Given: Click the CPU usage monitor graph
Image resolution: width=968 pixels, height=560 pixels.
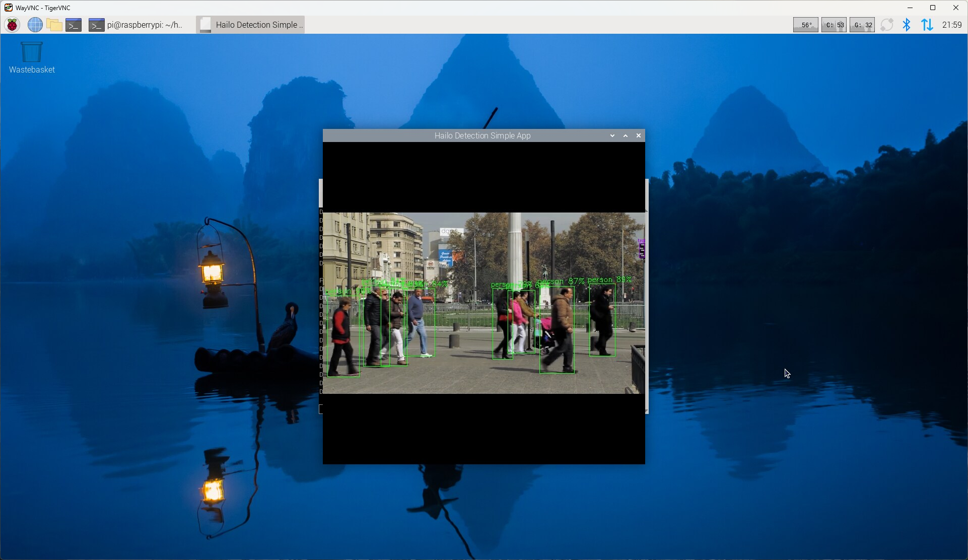Looking at the screenshot, I should click(x=834, y=25).
